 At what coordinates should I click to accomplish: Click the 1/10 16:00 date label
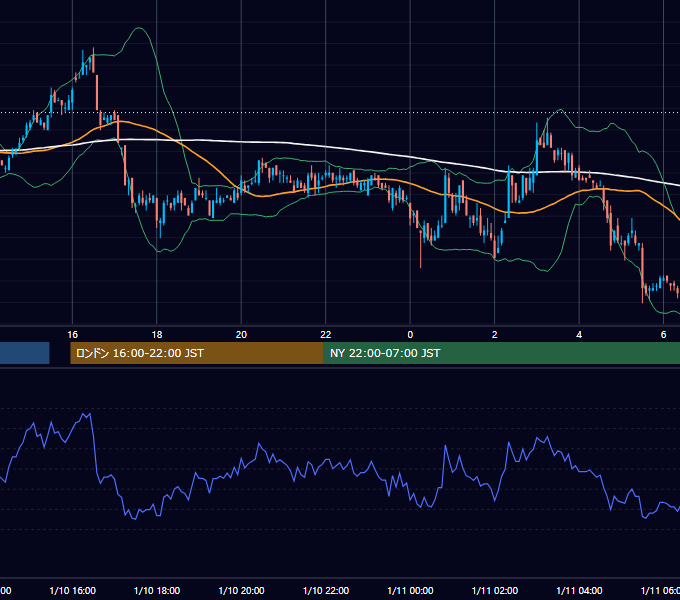pyautogui.click(x=72, y=590)
